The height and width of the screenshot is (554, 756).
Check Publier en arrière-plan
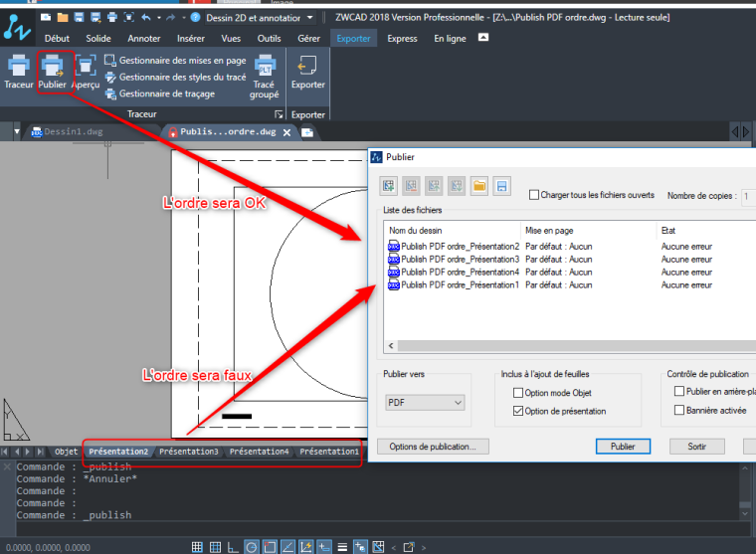678,391
